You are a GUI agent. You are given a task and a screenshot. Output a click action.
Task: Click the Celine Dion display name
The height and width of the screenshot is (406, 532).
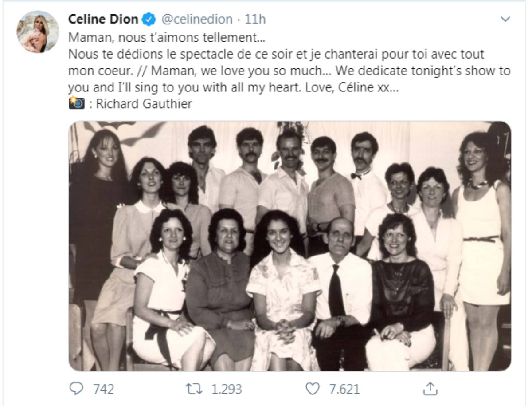tap(104, 20)
